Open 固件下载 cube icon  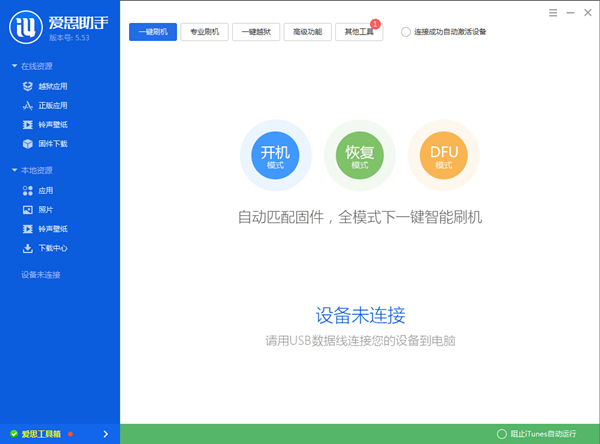[28, 144]
